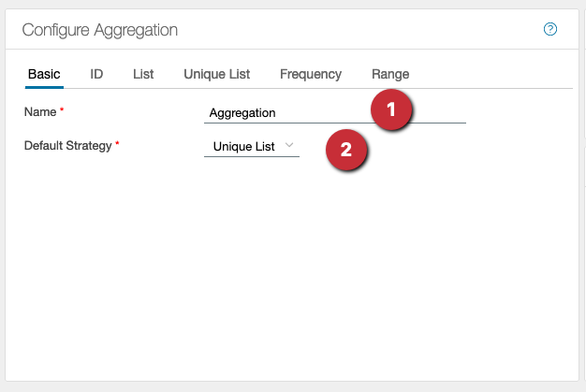Click the blue underline beneath the Basic tab
Image resolution: width=586 pixels, height=392 pixels.
[44, 87]
